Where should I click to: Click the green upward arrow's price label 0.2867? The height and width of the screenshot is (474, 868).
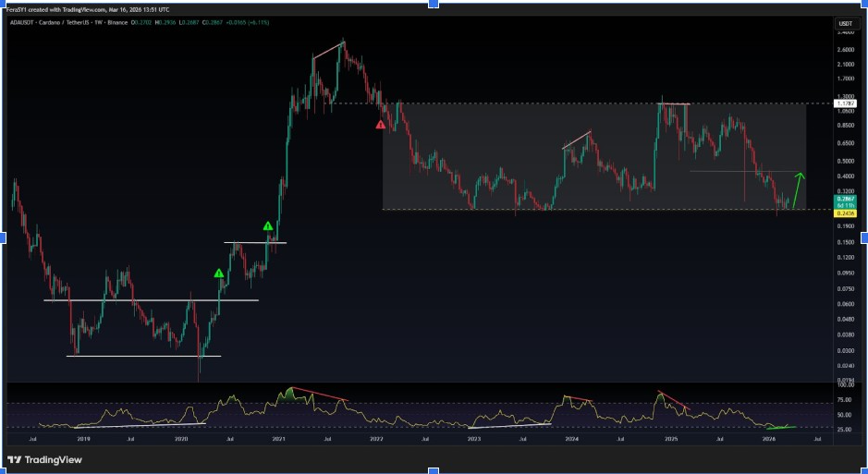845,199
